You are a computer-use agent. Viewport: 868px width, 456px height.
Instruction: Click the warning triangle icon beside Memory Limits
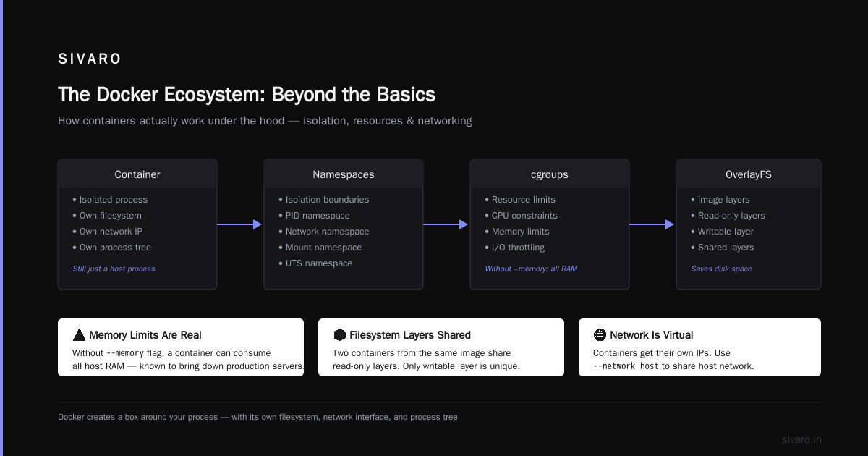click(79, 335)
